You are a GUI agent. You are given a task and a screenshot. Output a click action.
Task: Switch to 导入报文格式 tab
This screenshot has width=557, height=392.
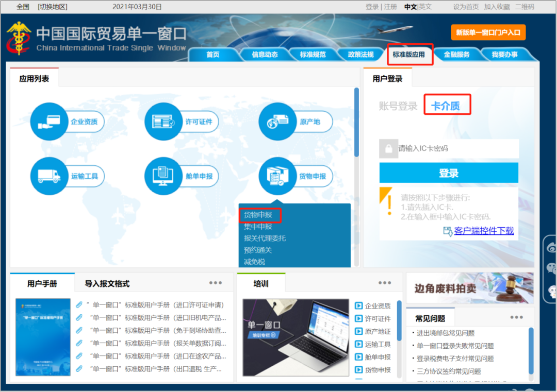click(107, 284)
